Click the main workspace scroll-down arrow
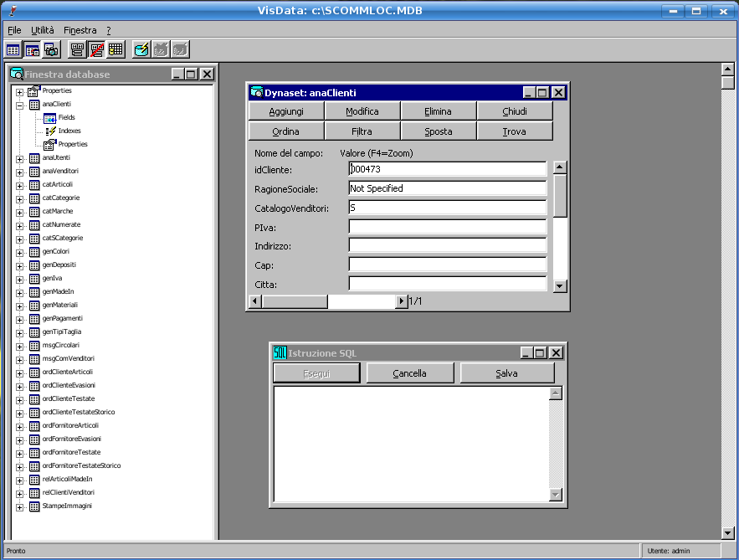The height and width of the screenshot is (560, 739). 727,533
